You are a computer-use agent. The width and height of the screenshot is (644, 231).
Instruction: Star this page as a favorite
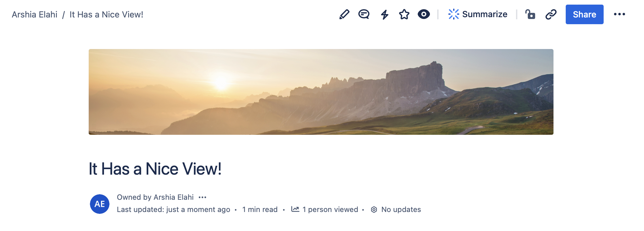[x=404, y=14]
